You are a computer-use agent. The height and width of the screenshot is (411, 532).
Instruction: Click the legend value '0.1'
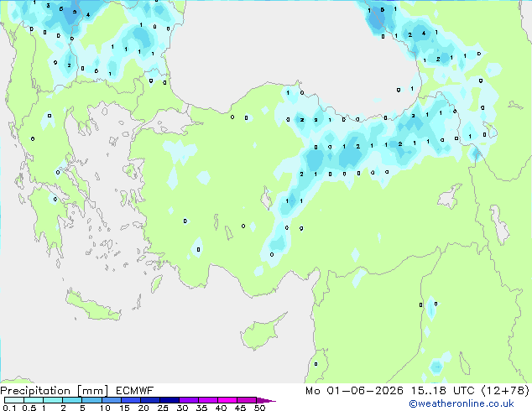[x=9, y=408]
